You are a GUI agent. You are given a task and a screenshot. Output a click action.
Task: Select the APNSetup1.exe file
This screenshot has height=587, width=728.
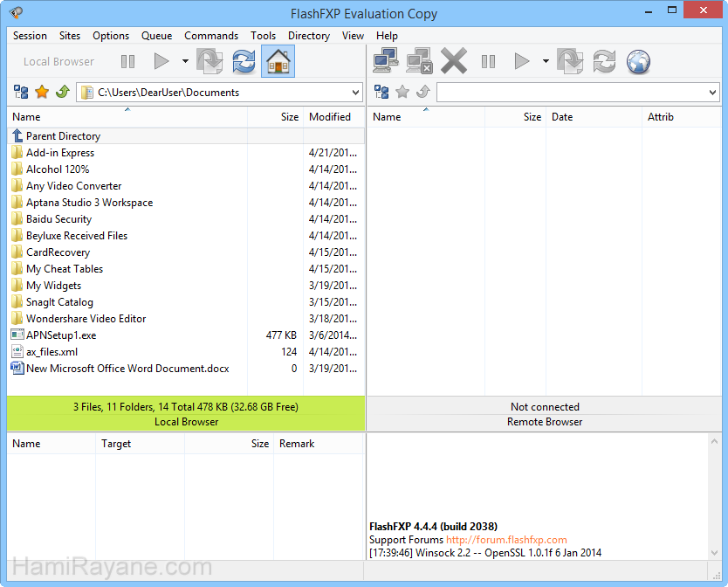coord(186,335)
